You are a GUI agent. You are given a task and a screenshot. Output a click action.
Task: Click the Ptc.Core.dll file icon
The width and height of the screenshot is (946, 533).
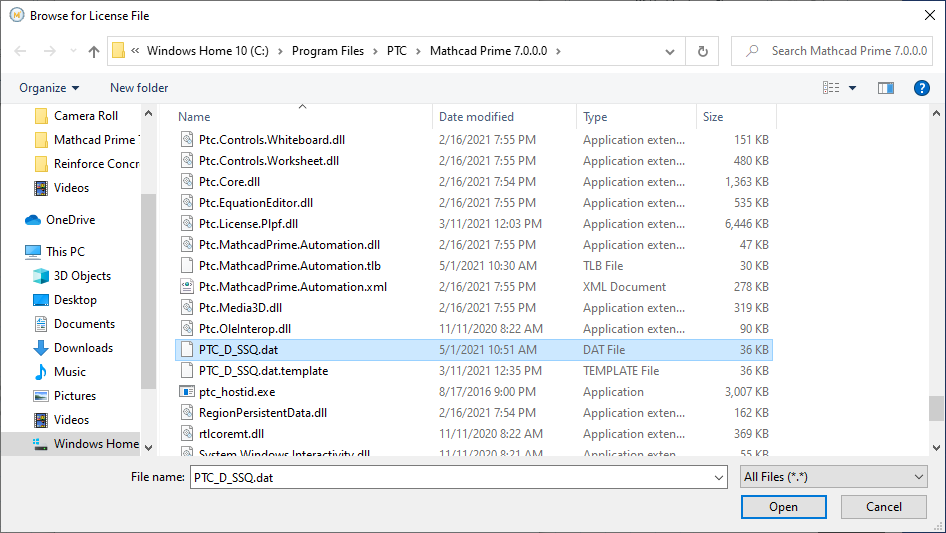pyautogui.click(x=187, y=182)
